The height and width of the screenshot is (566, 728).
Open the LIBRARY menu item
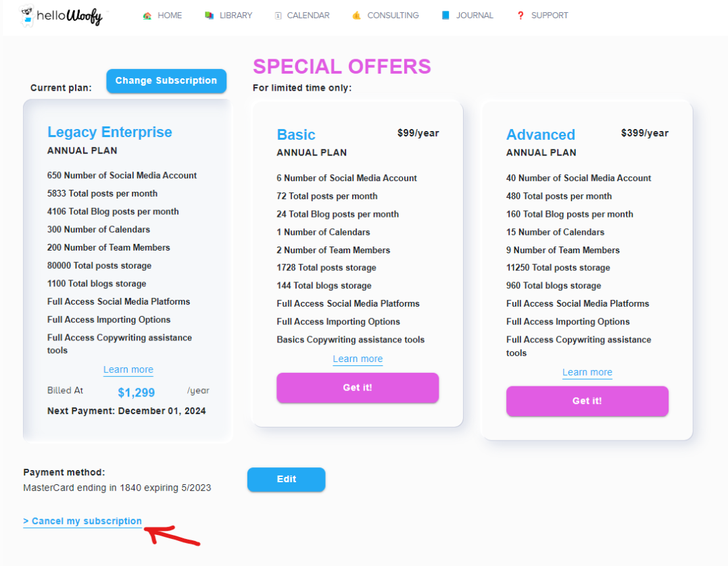pyautogui.click(x=236, y=16)
